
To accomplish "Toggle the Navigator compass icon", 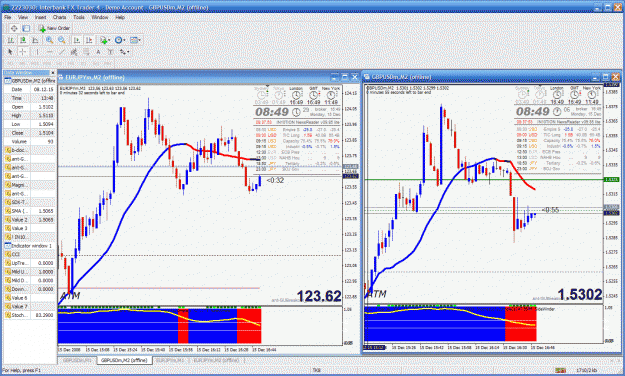I will (14, 28).
